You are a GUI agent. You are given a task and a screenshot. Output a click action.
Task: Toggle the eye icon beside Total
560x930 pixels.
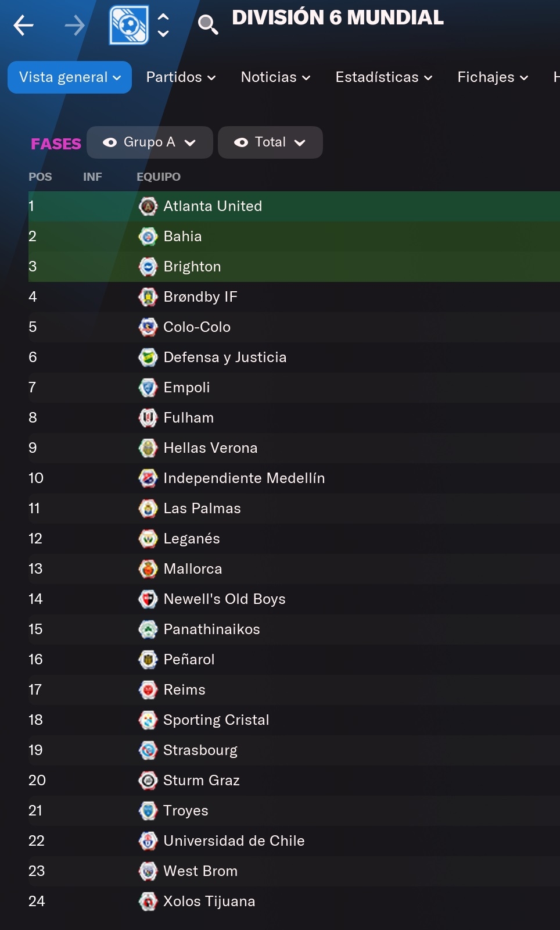[x=241, y=142]
